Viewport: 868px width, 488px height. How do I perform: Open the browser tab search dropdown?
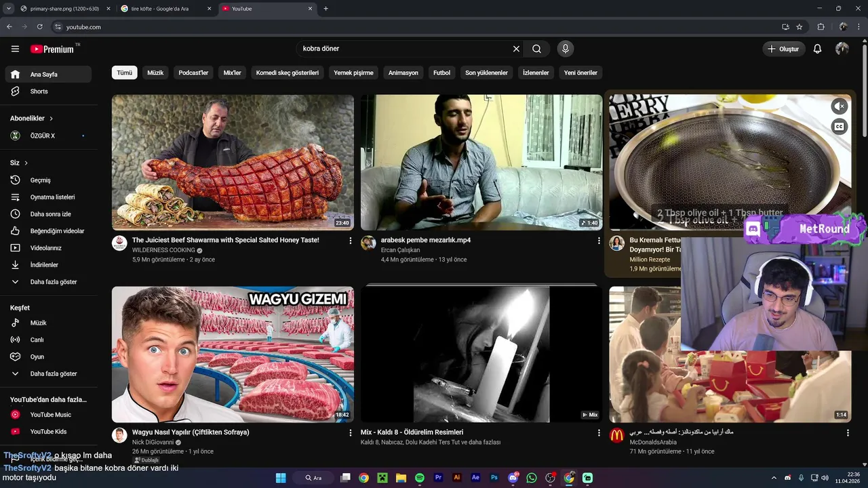(x=8, y=9)
